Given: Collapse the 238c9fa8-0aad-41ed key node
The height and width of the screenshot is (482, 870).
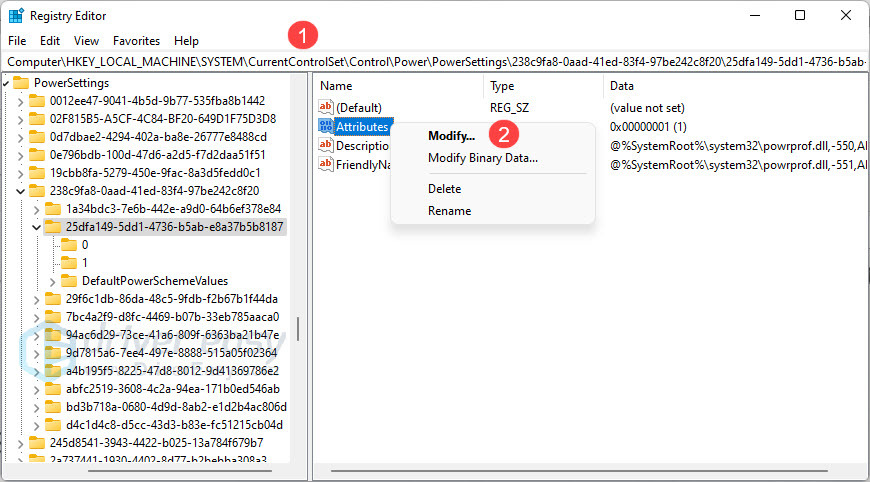Looking at the screenshot, I should tap(21, 191).
